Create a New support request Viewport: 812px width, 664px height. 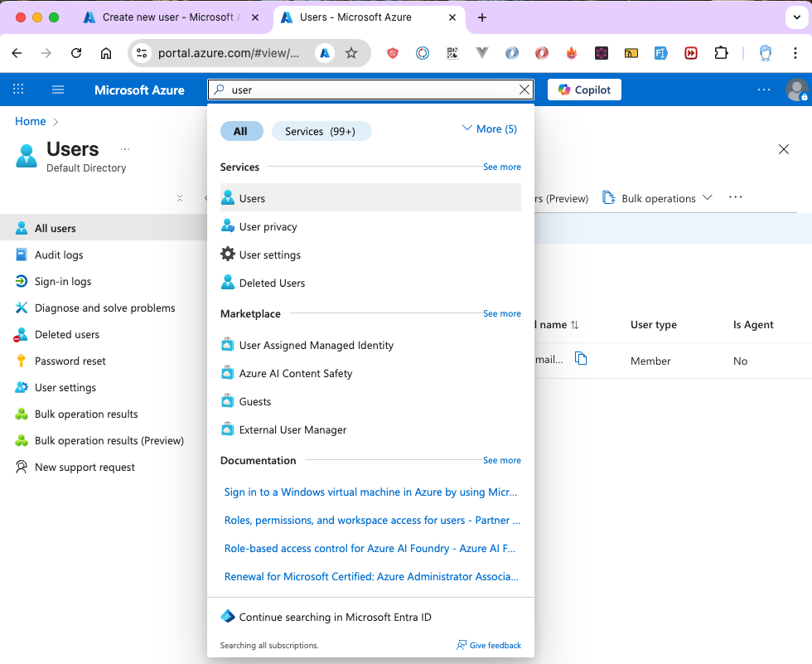pyautogui.click(x=83, y=467)
